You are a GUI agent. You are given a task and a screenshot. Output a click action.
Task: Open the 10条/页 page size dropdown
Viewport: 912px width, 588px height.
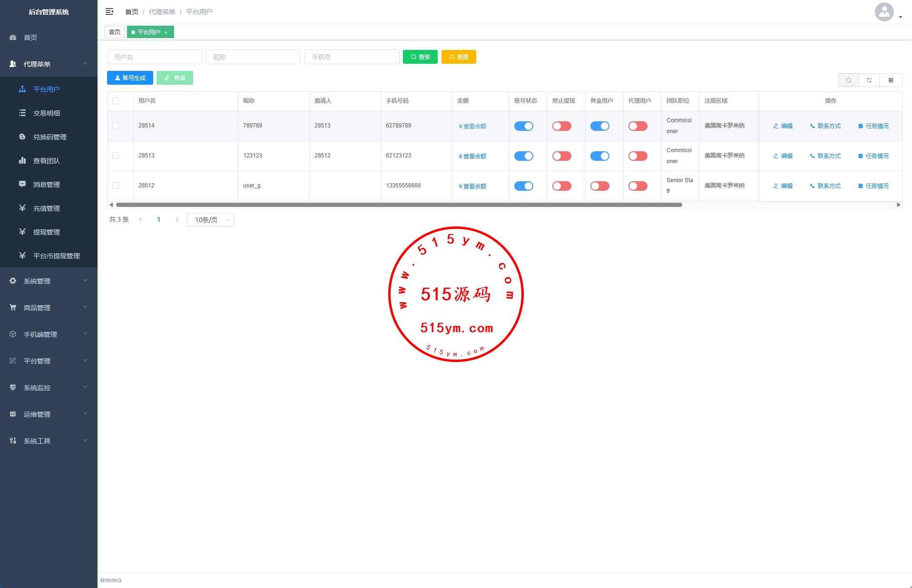click(210, 220)
